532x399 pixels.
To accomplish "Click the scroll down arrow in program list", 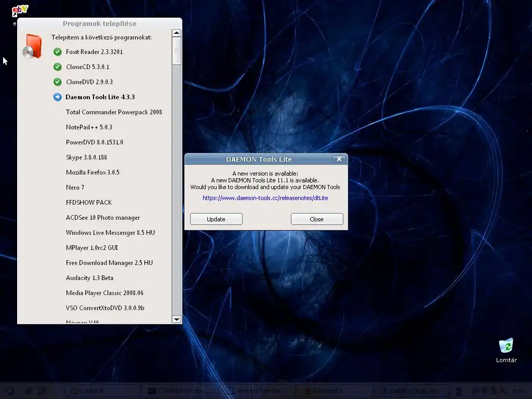I will click(177, 320).
